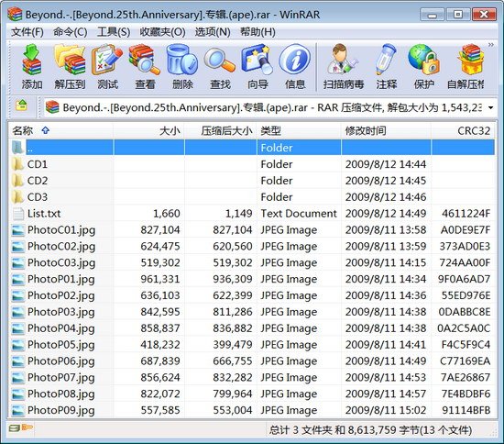Open the 工具(S) menu
Viewport: 504px width, 444px height.
114,32
